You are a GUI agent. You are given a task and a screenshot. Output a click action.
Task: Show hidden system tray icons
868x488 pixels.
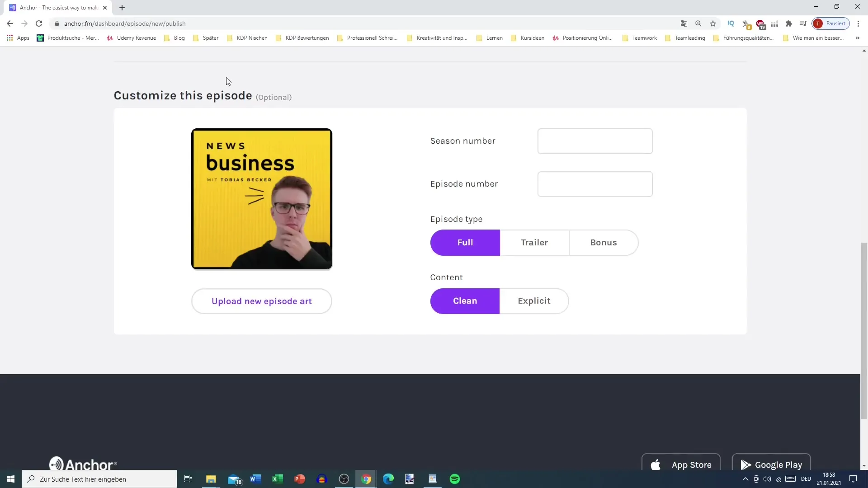(745, 479)
